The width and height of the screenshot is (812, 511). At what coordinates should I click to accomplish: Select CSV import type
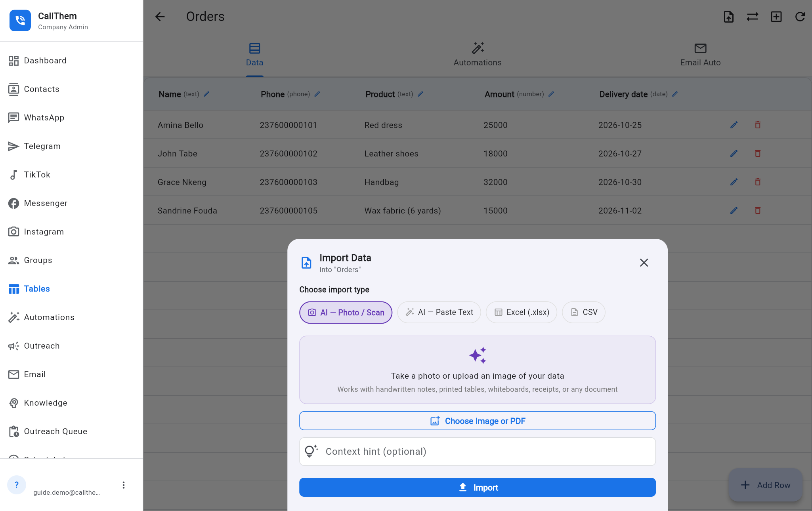click(x=583, y=313)
